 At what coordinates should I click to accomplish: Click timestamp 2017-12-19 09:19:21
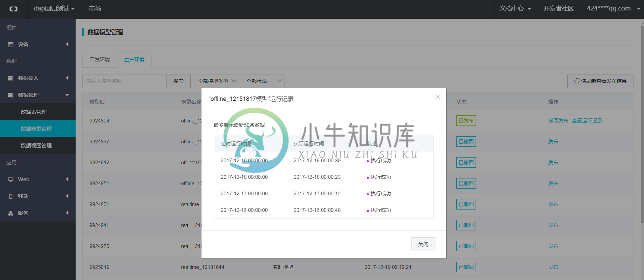click(x=388, y=267)
